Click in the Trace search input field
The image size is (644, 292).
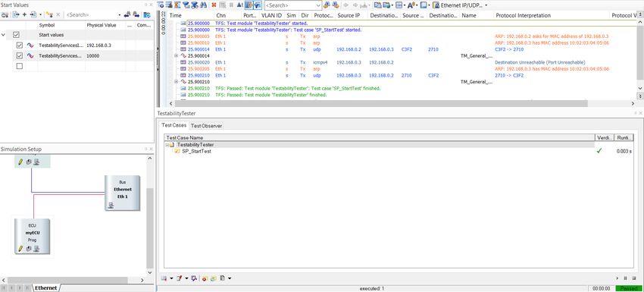[290, 5]
